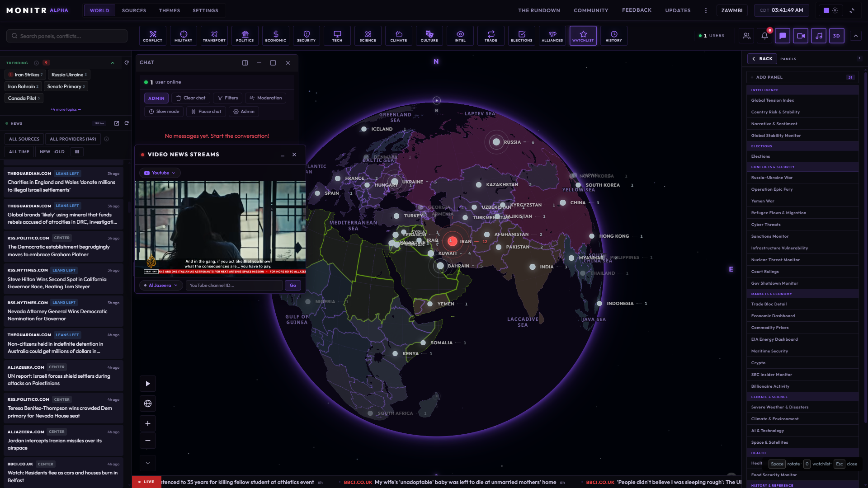This screenshot has height=488, width=868.
Task: Open the History clock icon
Action: [x=614, y=36]
